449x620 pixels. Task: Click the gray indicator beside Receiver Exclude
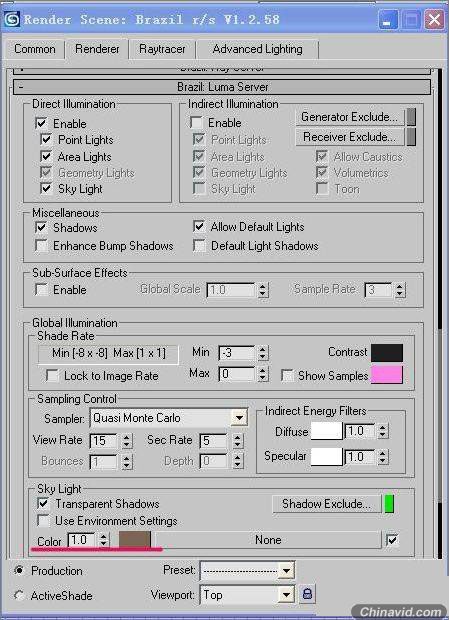[x=411, y=137]
